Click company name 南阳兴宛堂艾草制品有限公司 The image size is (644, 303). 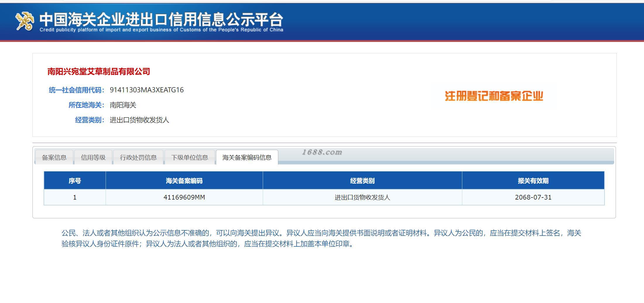(99, 72)
